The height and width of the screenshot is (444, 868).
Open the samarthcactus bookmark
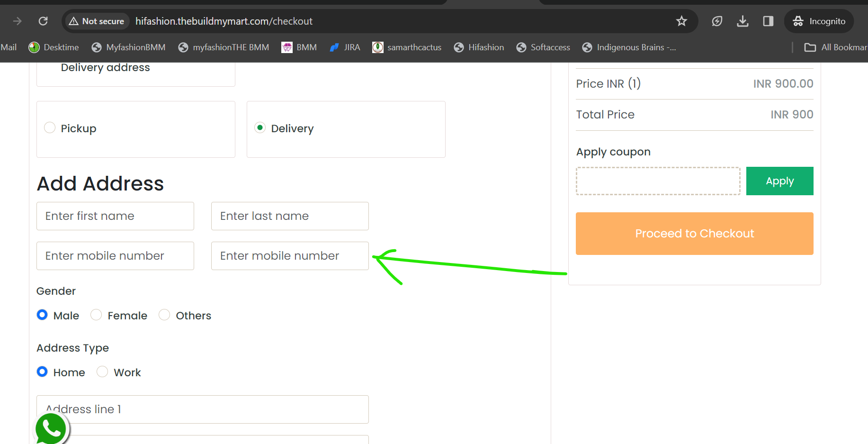(407, 47)
